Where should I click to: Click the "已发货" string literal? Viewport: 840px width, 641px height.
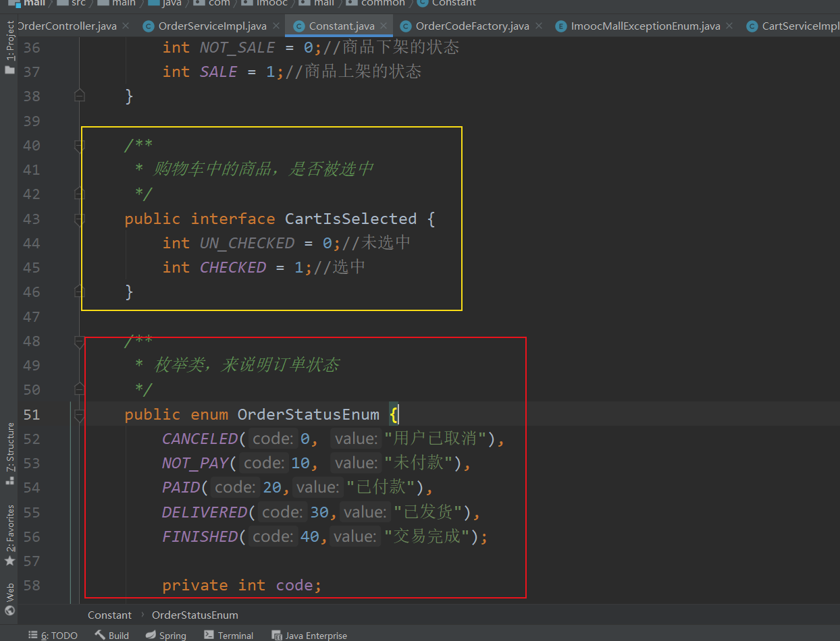428,512
